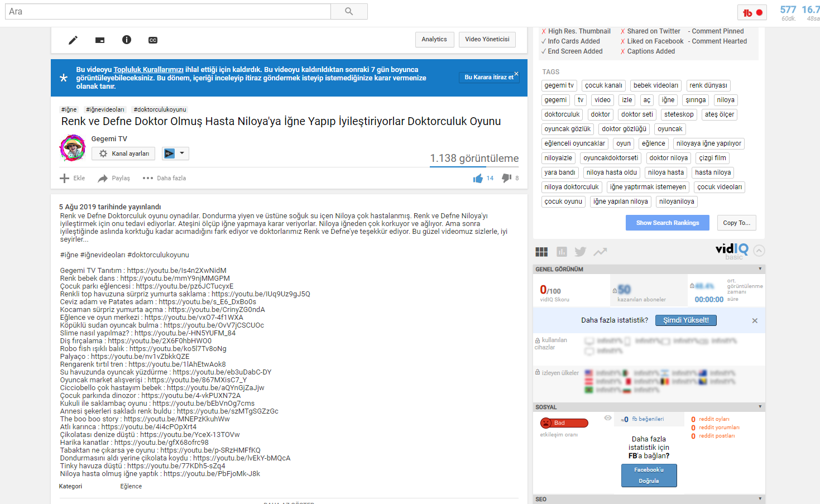The width and height of the screenshot is (820, 504).
Task: Select the "oyuncakdoktorseti" tag
Action: (x=611, y=158)
